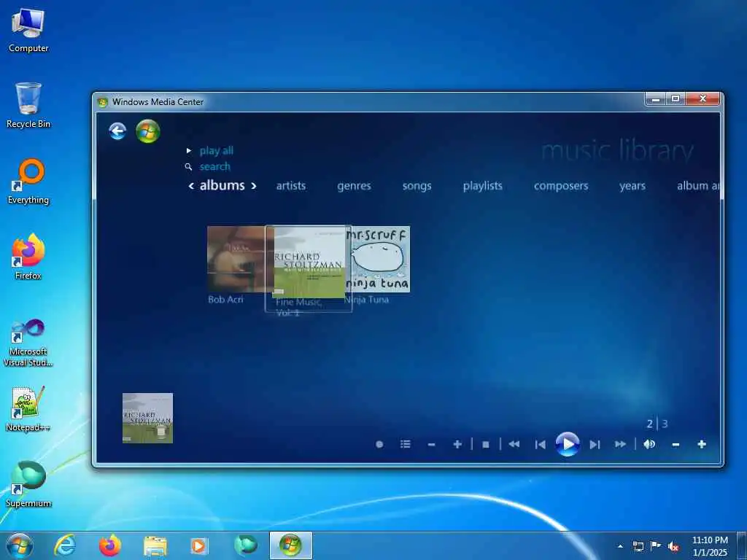Click the now playing album thumbnail
747x560 pixels.
coord(147,418)
